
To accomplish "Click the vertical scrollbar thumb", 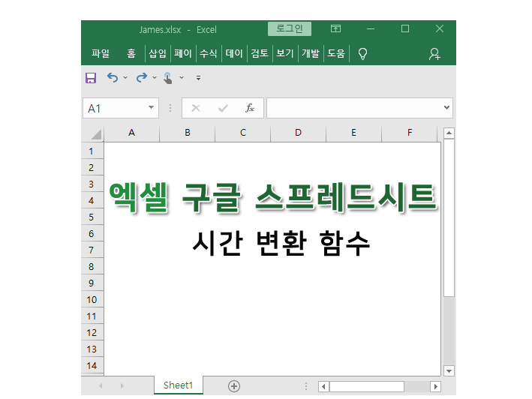I will click(449, 217).
